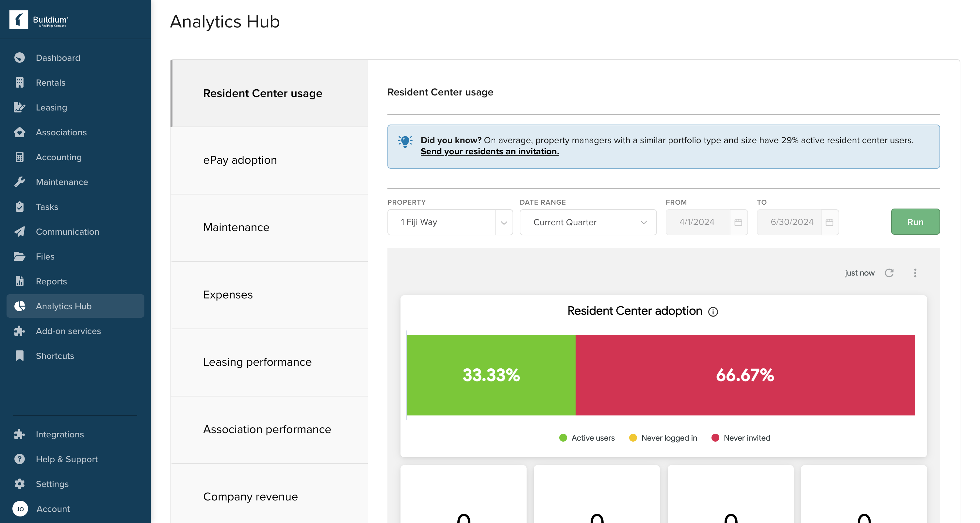Open the Maintenance analytics tab
The width and height of the screenshot is (980, 523).
pos(269,228)
